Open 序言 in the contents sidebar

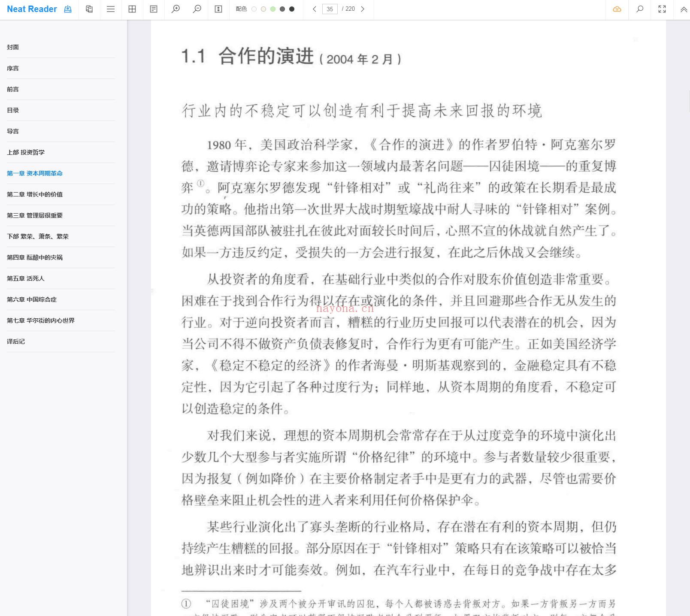pyautogui.click(x=61, y=68)
